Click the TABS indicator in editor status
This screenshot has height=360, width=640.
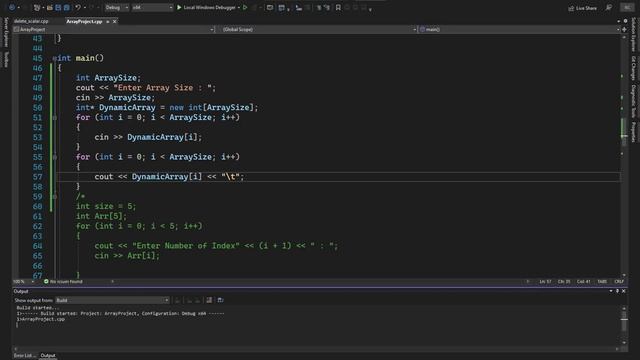click(602, 282)
